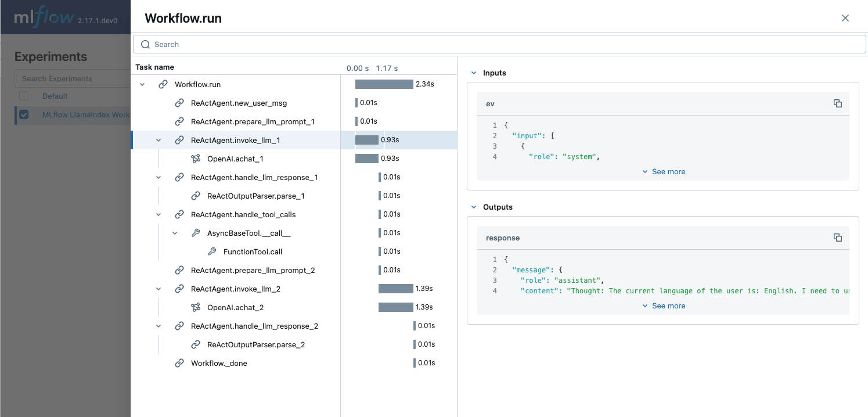Copy the response output using the copy icon

tap(838, 237)
